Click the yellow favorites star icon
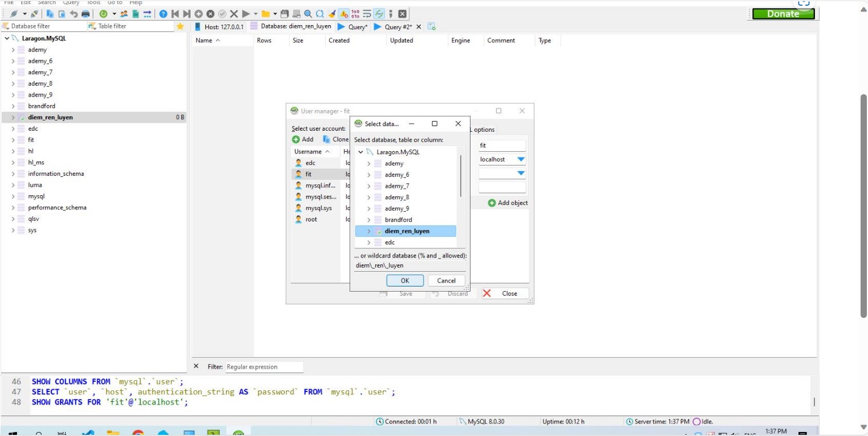 coord(180,26)
